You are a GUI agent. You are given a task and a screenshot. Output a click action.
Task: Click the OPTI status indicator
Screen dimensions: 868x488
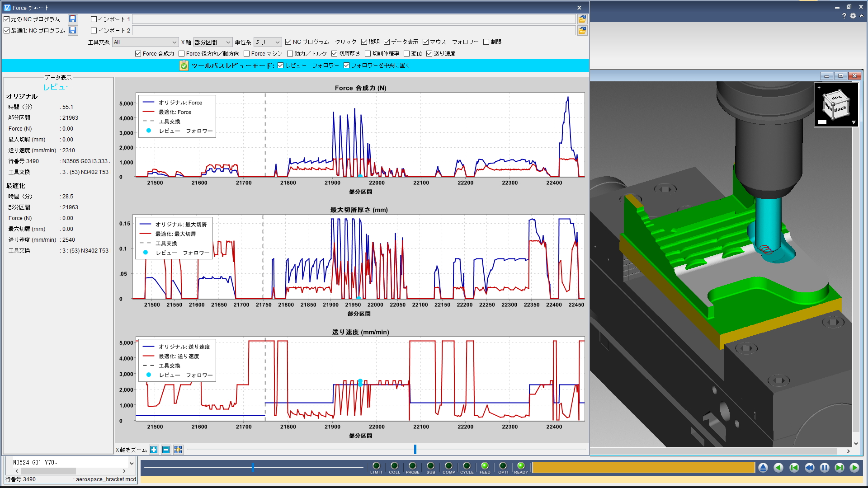(503, 465)
